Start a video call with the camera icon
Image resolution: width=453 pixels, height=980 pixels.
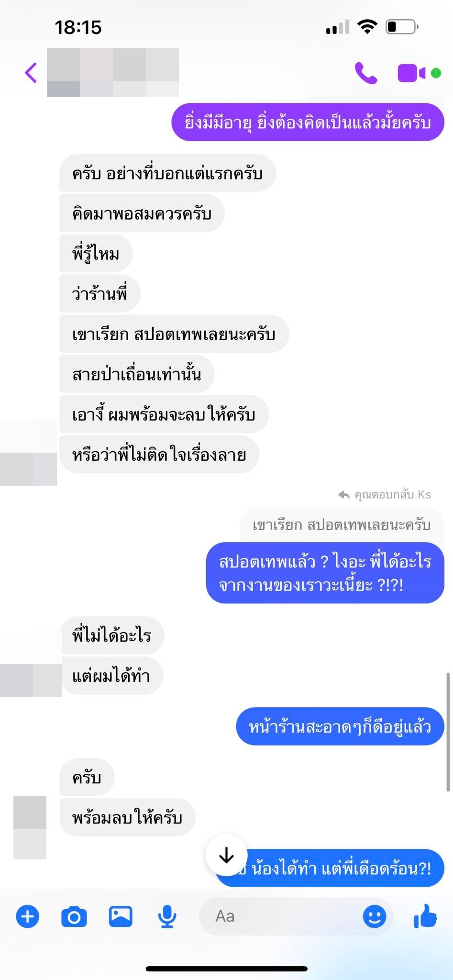(x=411, y=73)
